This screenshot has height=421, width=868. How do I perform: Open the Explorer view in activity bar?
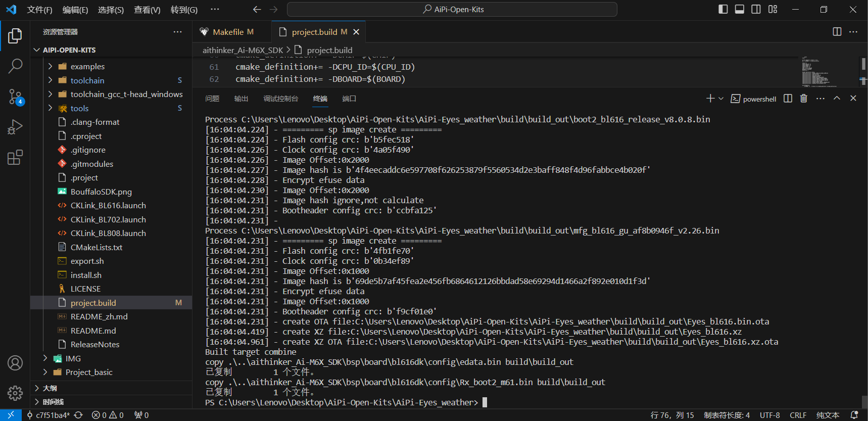coord(15,36)
